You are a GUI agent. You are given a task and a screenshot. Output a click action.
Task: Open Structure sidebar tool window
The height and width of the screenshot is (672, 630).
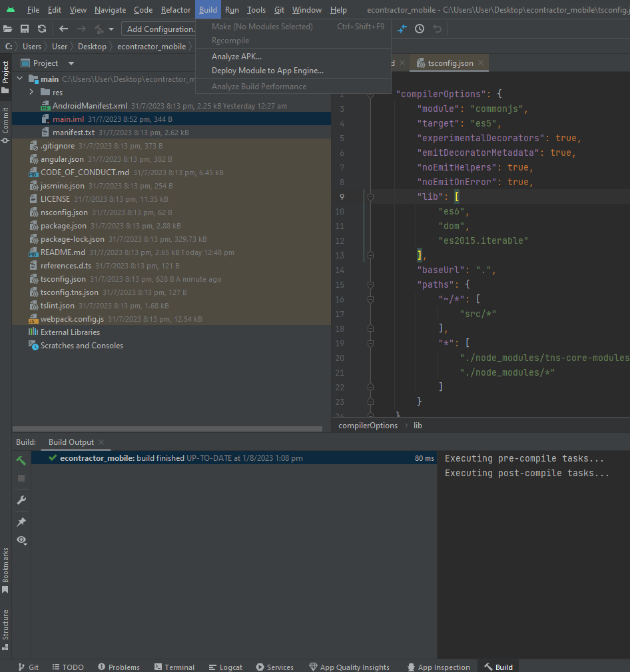coord(5,629)
